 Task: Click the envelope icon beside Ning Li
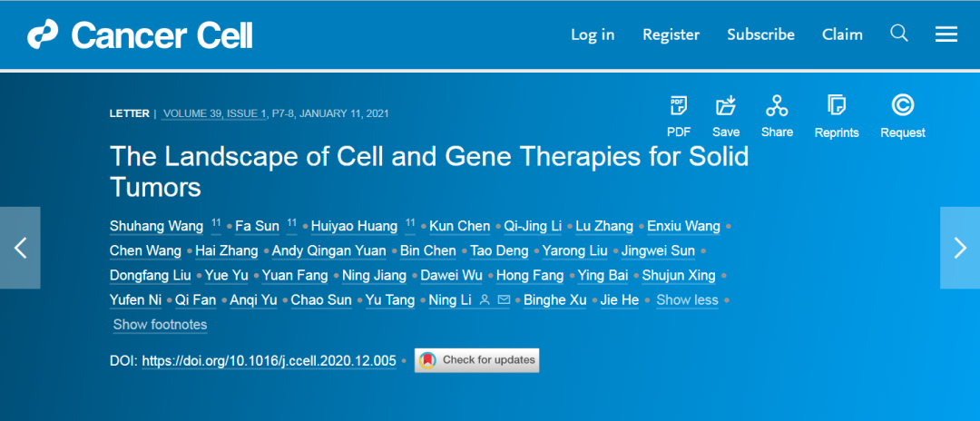coord(503,300)
